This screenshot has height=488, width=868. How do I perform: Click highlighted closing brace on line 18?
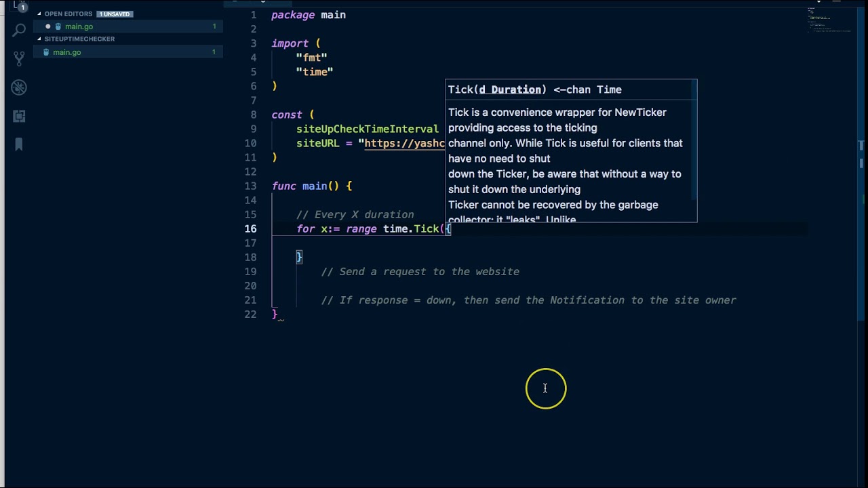click(299, 258)
